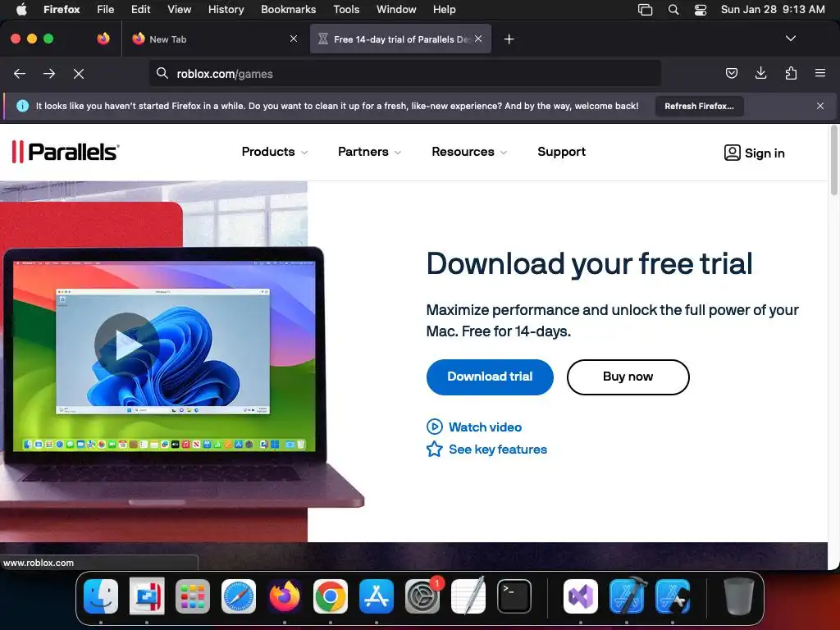Click the Download trial button
This screenshot has width=840, height=630.
[x=490, y=377]
